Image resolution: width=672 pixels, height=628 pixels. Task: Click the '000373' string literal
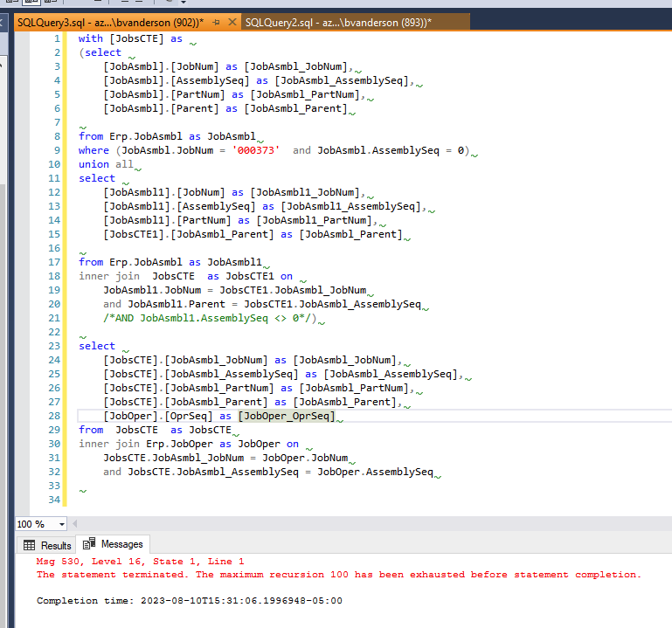(x=256, y=150)
